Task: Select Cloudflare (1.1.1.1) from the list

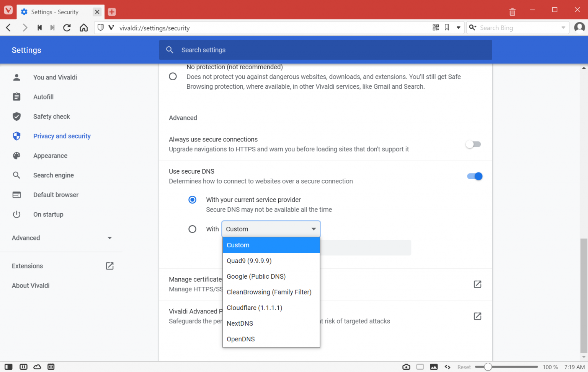Action: (254, 308)
